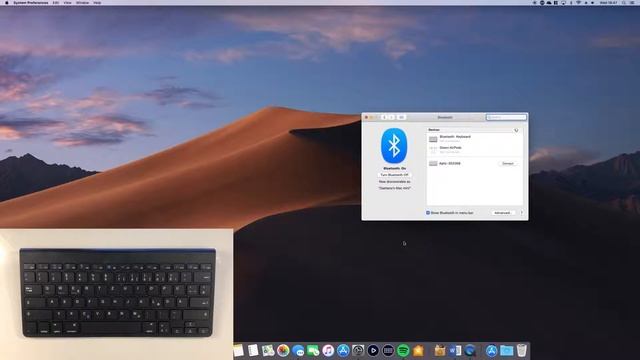This screenshot has height=360, width=640.
Task: Open App Store next to iTunes
Action: pos(343,351)
